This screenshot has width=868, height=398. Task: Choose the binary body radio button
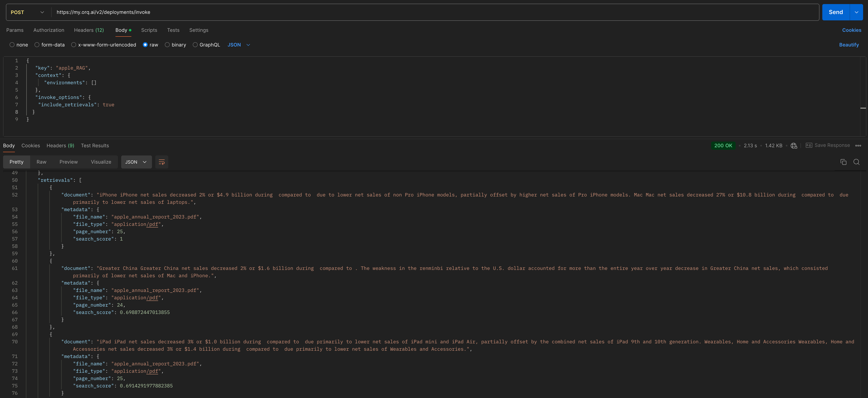[167, 45]
